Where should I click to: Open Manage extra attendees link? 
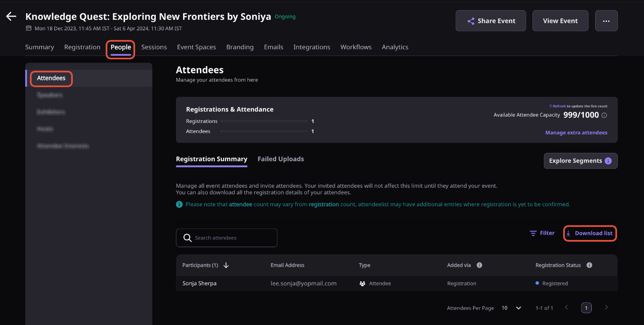[x=576, y=133]
